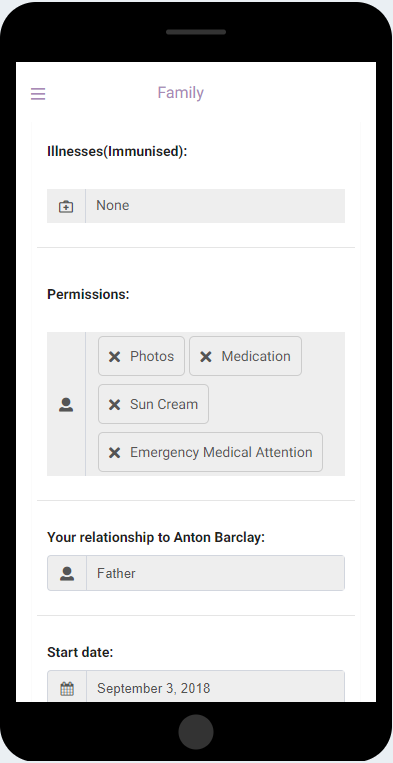
Task: Select the Illnesses field showing None
Action: click(x=215, y=206)
